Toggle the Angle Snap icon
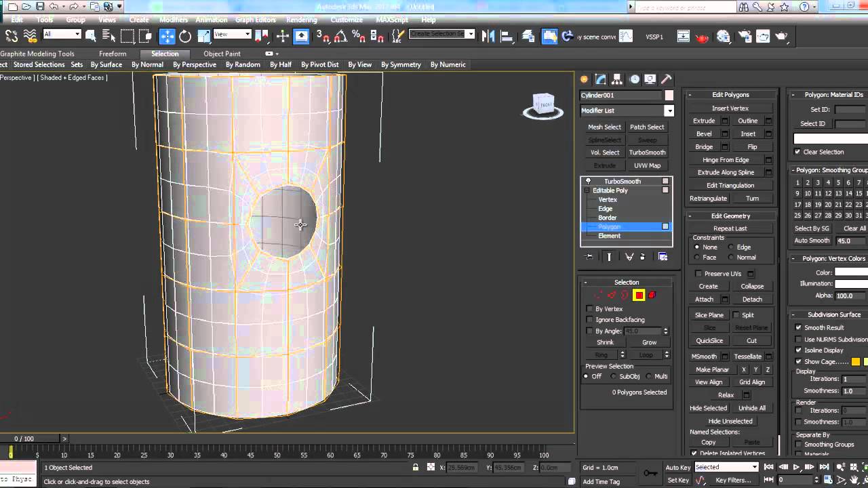 pos(341,36)
